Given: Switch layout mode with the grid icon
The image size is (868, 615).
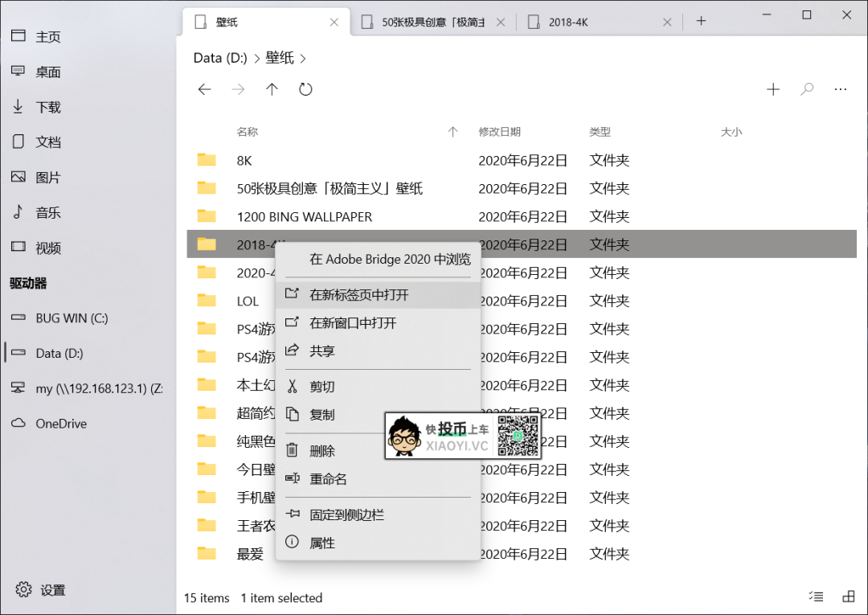Looking at the screenshot, I should coord(847,597).
